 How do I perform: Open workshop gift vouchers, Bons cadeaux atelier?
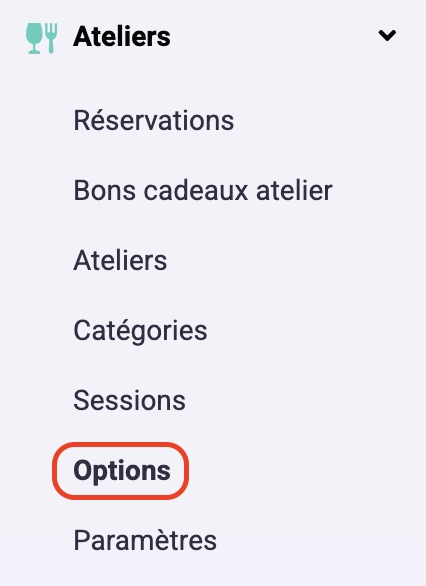pyautogui.click(x=203, y=191)
